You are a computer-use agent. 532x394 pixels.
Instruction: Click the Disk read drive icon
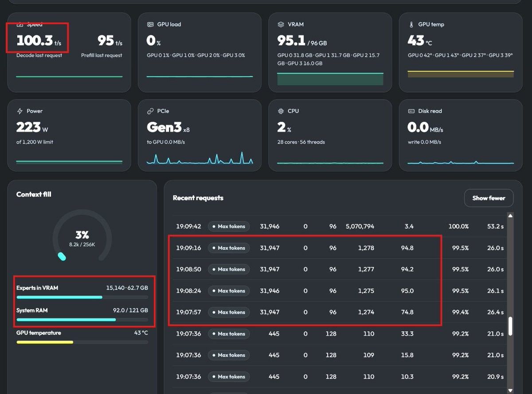411,111
